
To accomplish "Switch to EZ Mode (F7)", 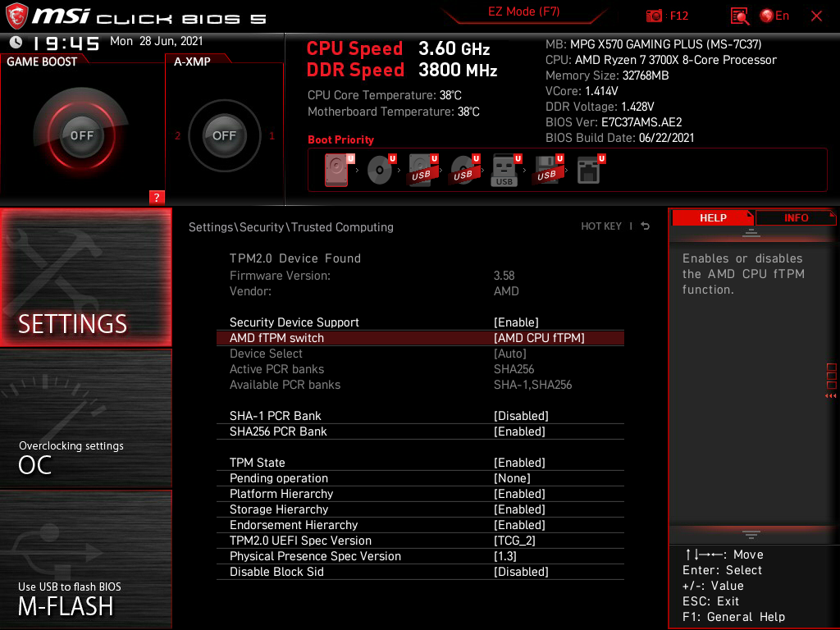I will tap(523, 11).
